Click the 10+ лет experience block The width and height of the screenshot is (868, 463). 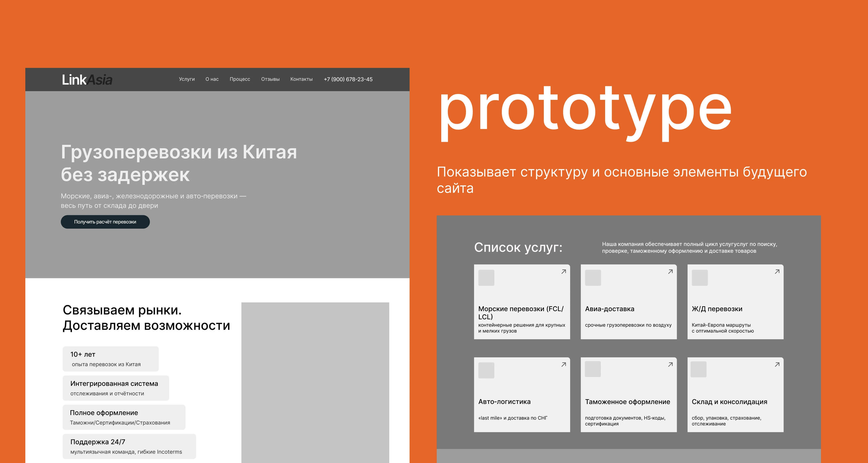click(x=110, y=359)
